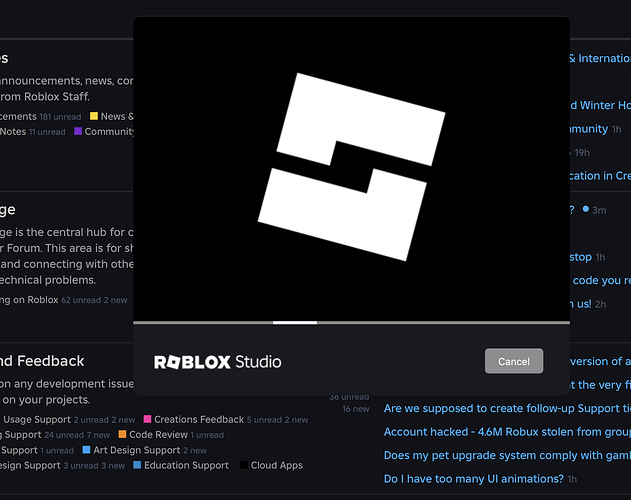Open topic ending in 'us!' posted 2h ago
Screen dimensions: 631x500
[x=581, y=304]
